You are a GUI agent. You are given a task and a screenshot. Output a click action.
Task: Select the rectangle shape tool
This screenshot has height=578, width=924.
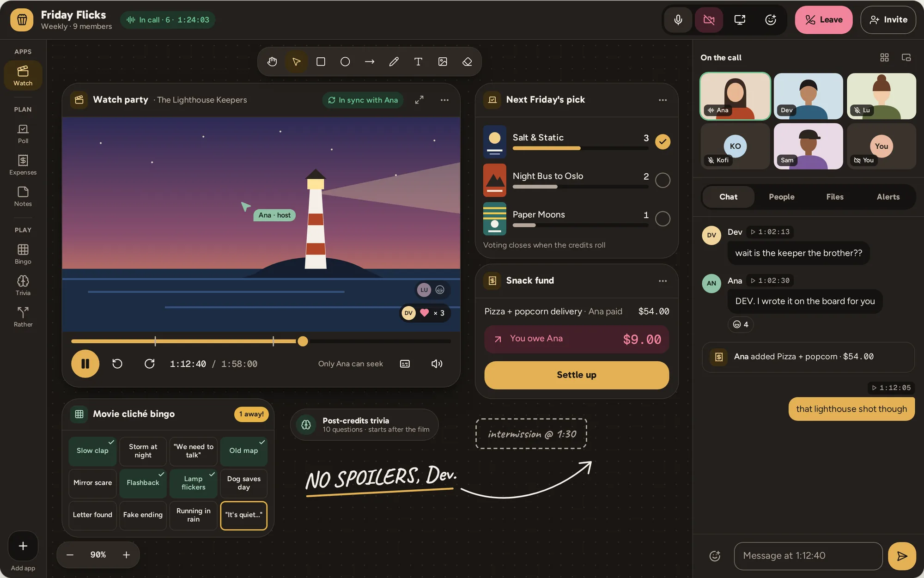(x=321, y=61)
